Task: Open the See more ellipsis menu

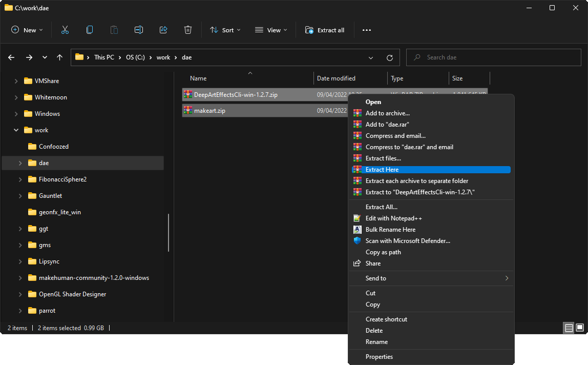Action: [367, 30]
